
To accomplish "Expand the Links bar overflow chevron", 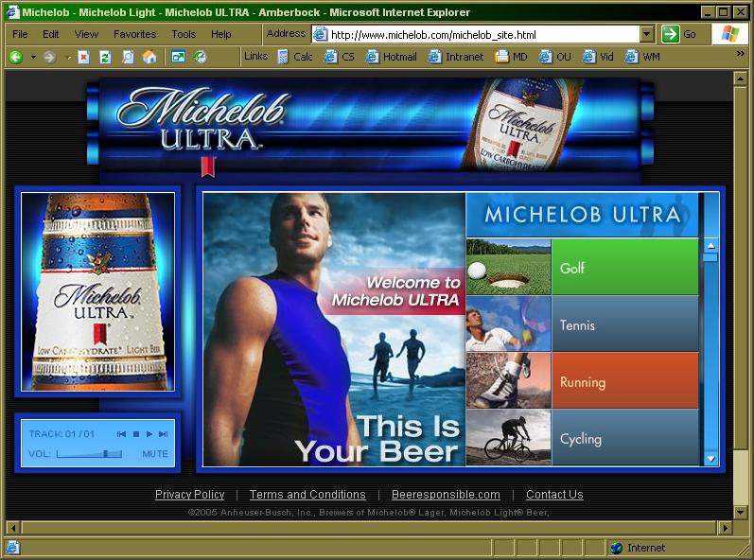I will pyautogui.click(x=740, y=54).
